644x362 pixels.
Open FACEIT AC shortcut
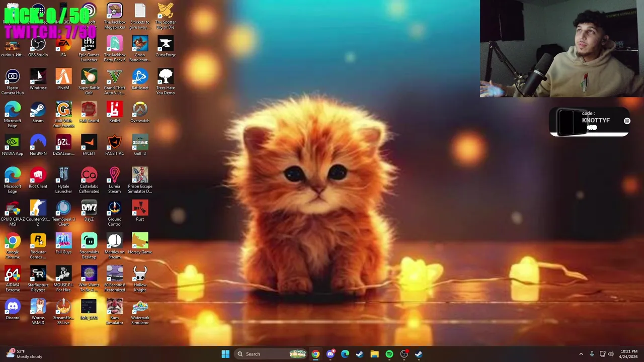tap(115, 145)
